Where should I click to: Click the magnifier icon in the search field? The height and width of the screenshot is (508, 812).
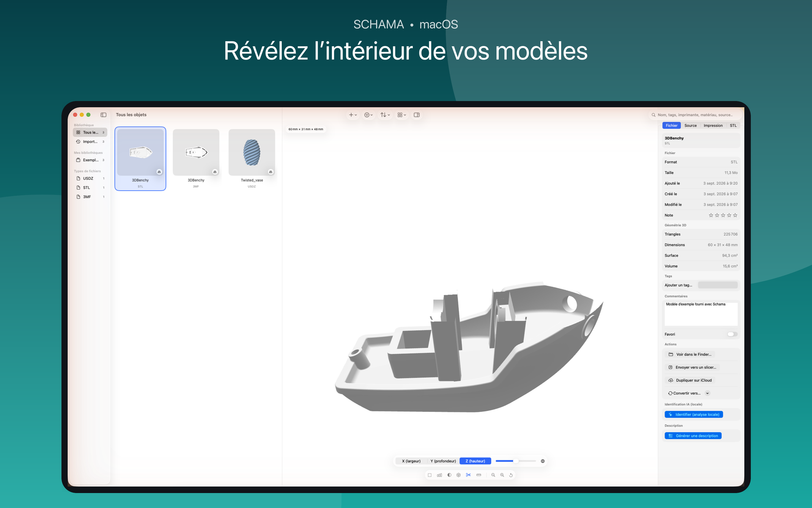pyautogui.click(x=653, y=115)
